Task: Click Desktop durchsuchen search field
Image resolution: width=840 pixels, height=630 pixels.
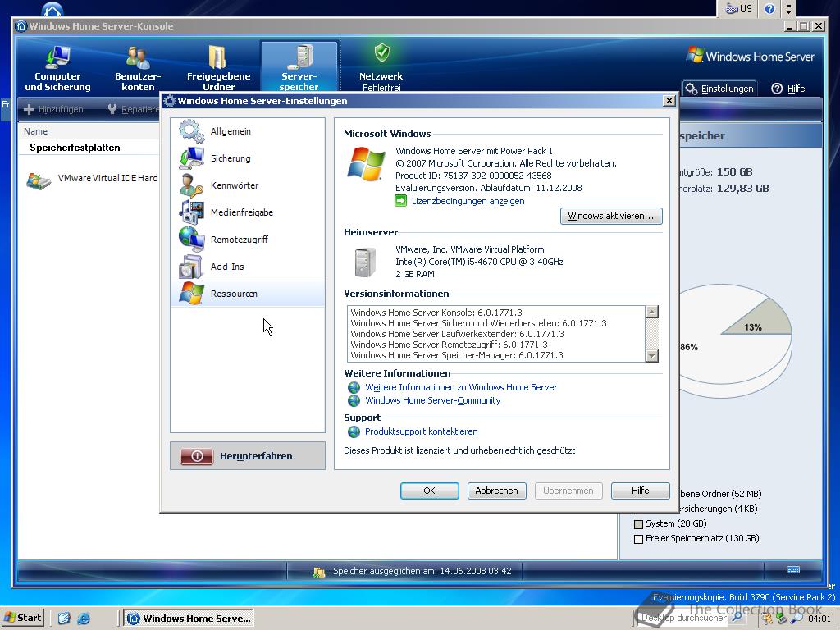Action: click(685, 618)
